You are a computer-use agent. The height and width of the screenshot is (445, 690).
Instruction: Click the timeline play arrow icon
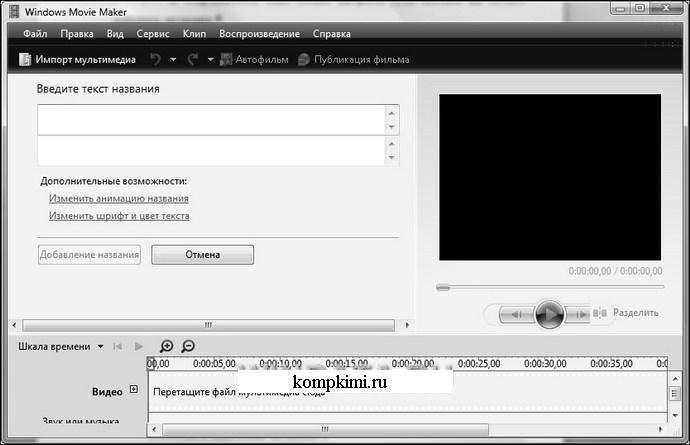(140, 347)
